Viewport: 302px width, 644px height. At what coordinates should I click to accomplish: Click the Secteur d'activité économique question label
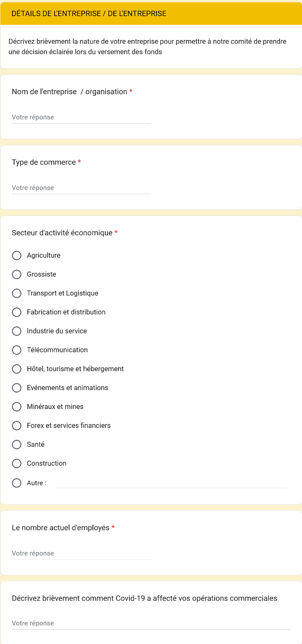point(62,233)
